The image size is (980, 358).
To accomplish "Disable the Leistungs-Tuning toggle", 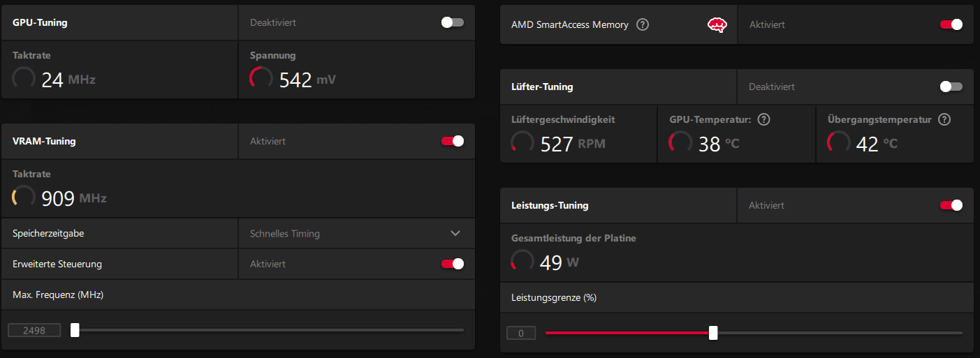I will (951, 205).
